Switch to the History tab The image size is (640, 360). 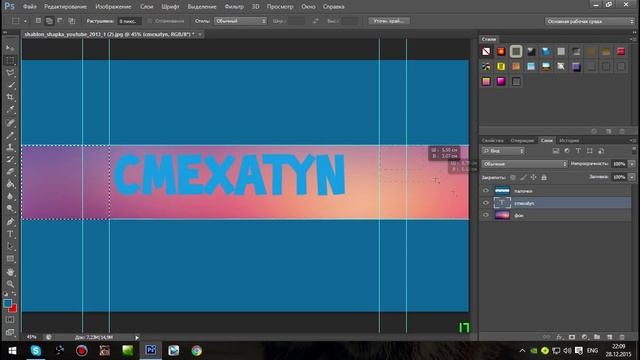(x=569, y=140)
